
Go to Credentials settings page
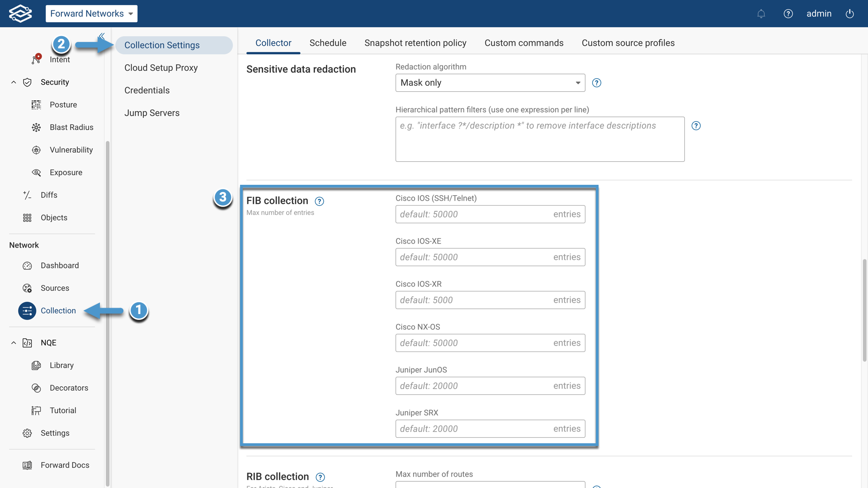pos(147,90)
